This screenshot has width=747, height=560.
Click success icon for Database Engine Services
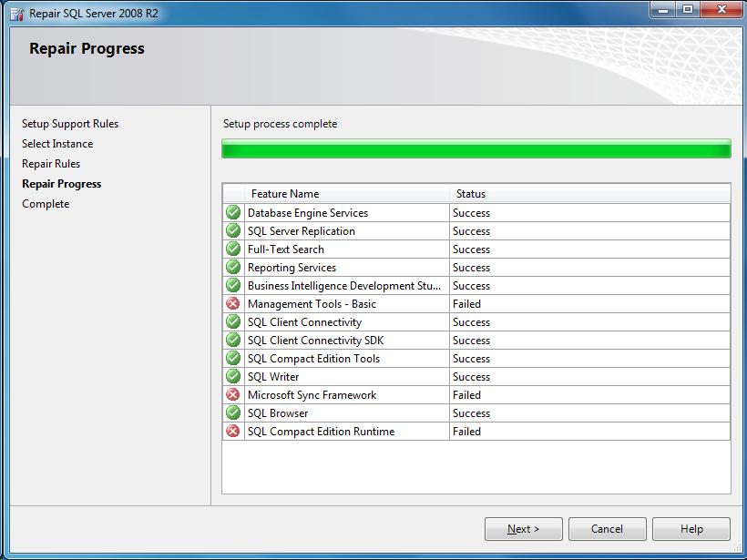[x=233, y=212]
